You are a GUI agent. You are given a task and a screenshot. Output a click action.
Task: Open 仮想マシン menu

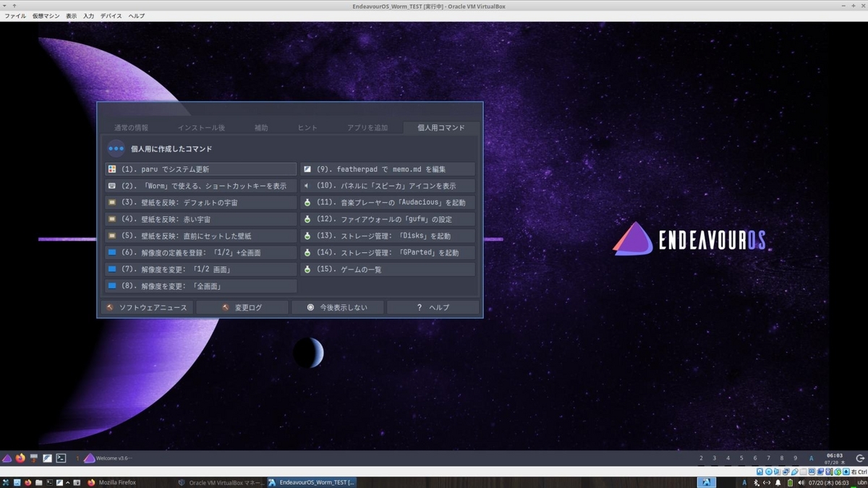pyautogui.click(x=46, y=16)
